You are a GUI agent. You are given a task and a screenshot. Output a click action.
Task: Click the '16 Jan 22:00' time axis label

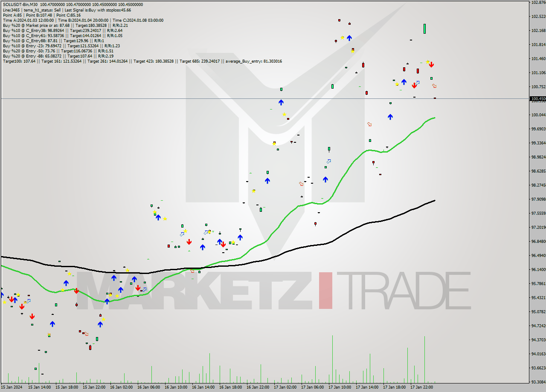(258, 387)
